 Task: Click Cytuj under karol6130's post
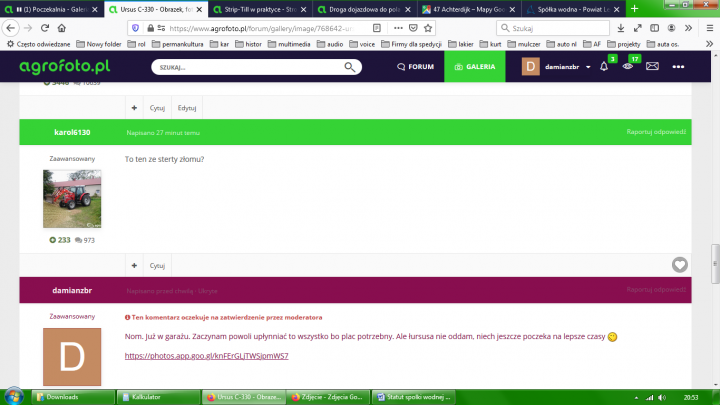point(157,266)
